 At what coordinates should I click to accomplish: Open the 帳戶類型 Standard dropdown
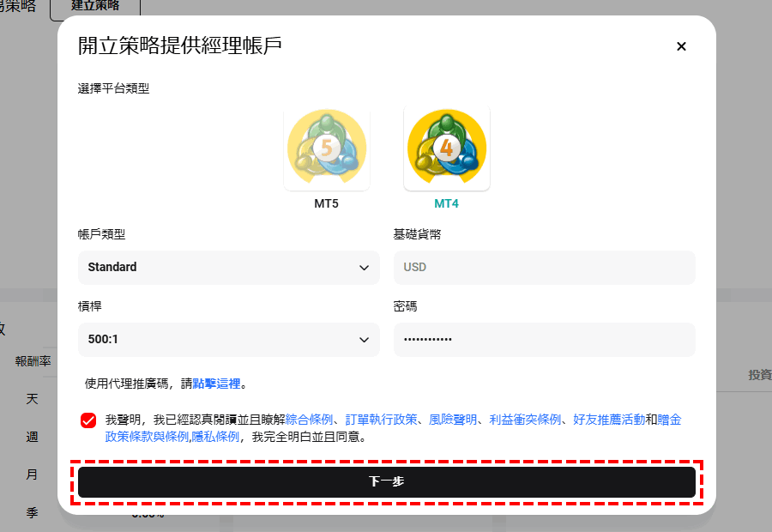point(229,268)
